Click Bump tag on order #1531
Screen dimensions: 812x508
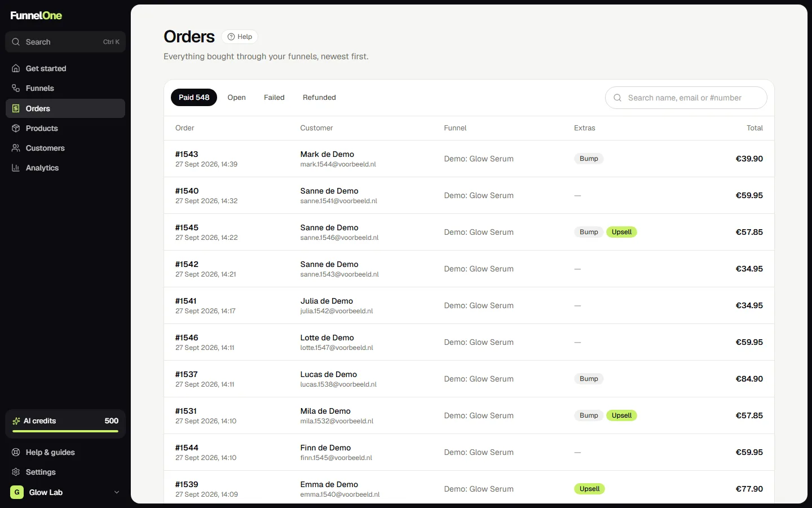[x=589, y=415]
